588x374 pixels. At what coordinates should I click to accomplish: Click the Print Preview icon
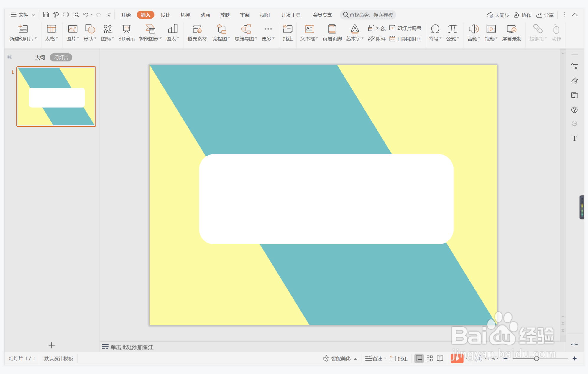(x=76, y=15)
